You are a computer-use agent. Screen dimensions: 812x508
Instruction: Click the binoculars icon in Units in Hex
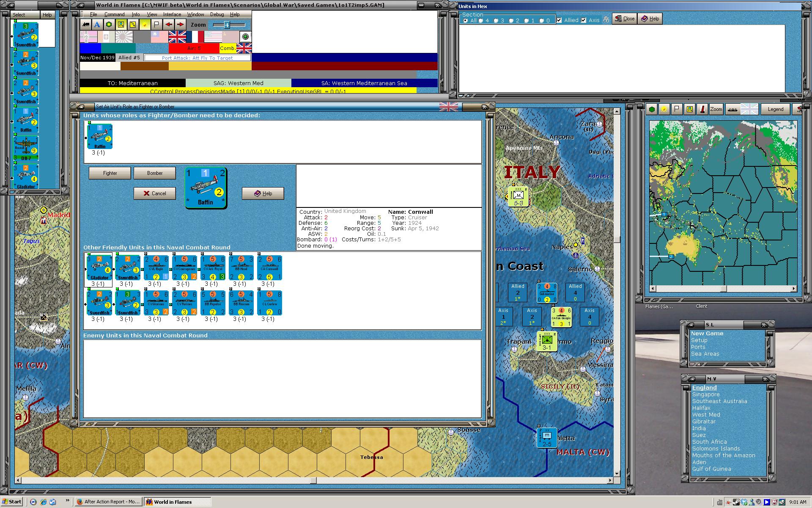(x=606, y=19)
